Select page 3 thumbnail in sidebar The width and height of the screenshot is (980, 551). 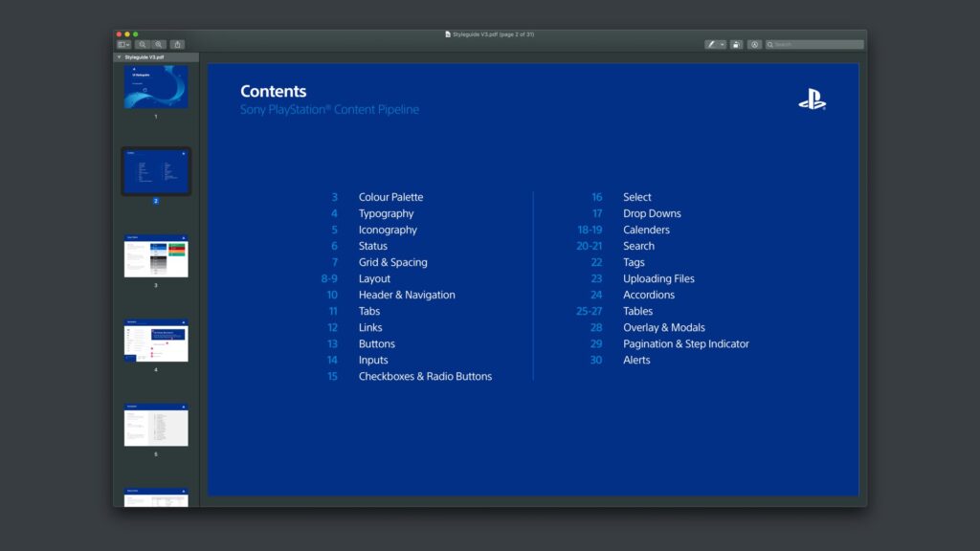coord(156,256)
